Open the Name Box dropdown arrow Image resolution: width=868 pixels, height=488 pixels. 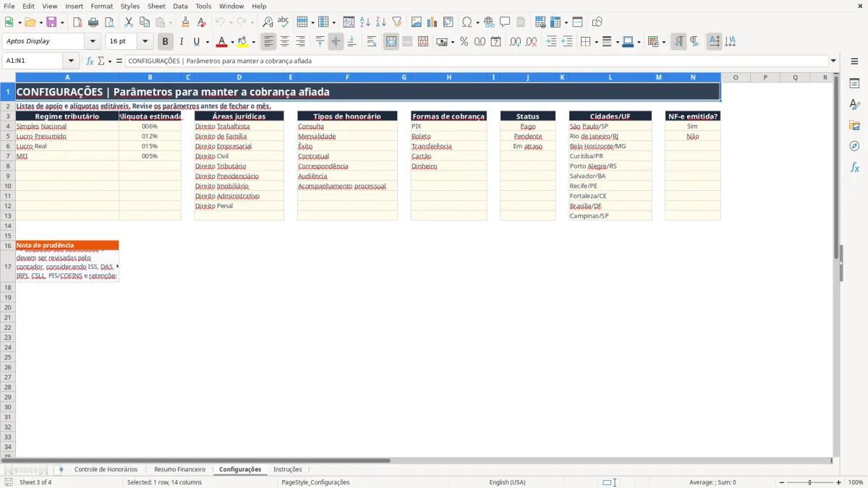click(71, 61)
